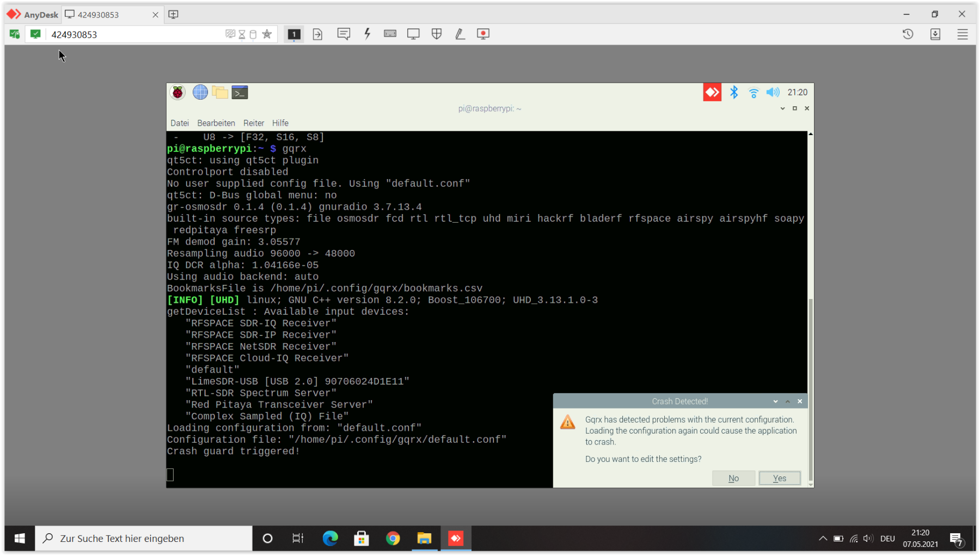Click No in the Crash Detected dialog
980x555 pixels.
(733, 478)
